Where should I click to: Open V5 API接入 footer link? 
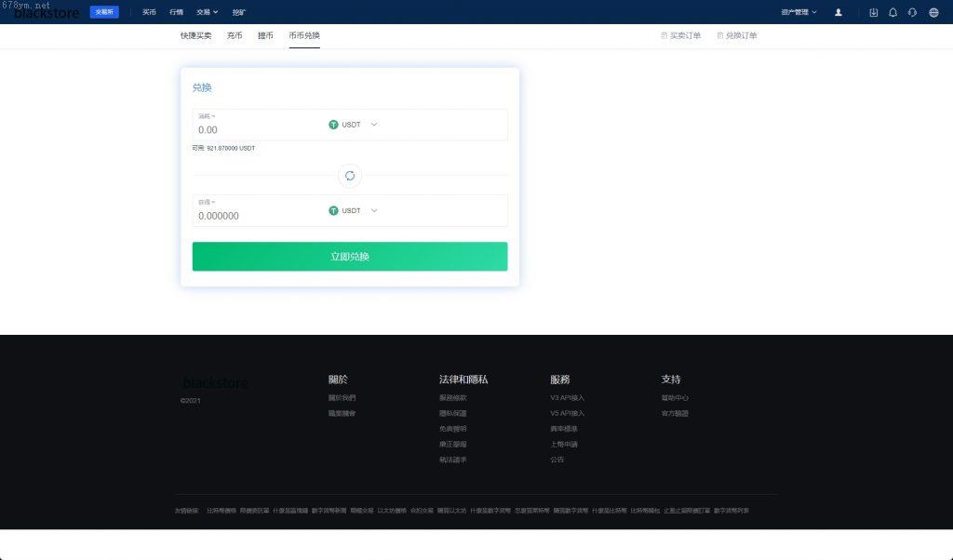point(567,413)
